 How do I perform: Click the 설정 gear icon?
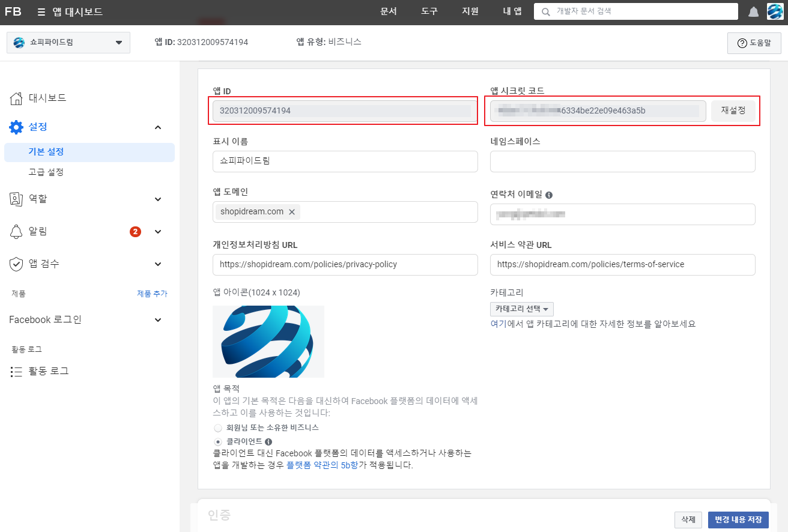pos(16,127)
